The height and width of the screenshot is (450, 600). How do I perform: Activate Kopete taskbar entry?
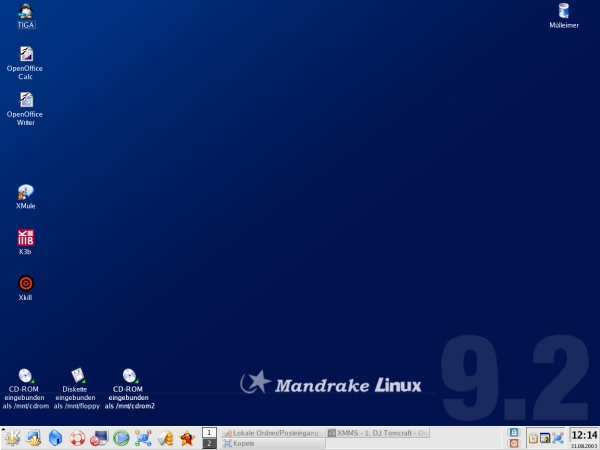tap(273, 443)
